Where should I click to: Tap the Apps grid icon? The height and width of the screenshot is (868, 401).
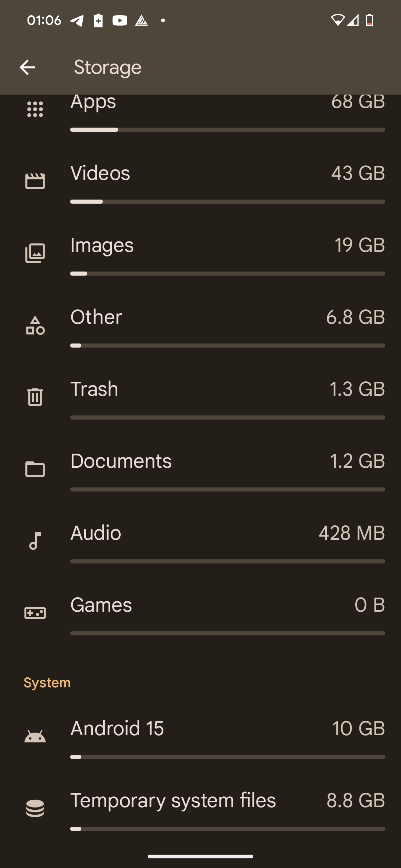pyautogui.click(x=35, y=109)
